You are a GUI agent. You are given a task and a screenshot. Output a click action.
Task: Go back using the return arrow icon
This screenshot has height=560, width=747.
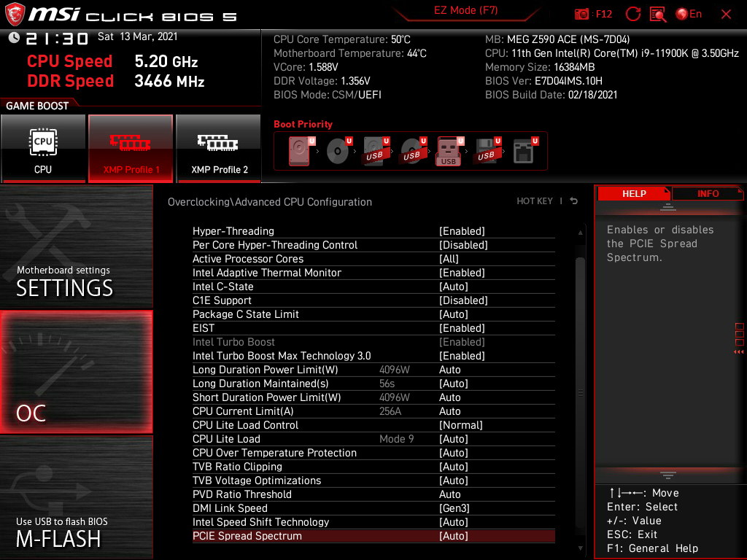coord(574,201)
